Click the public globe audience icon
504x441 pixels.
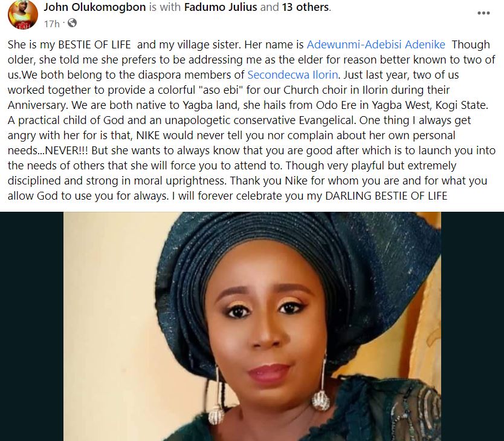[72, 23]
